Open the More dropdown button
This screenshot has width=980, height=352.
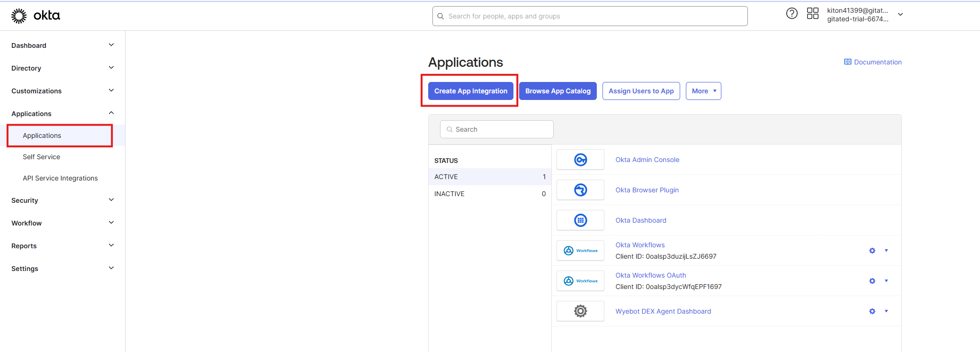(x=703, y=91)
